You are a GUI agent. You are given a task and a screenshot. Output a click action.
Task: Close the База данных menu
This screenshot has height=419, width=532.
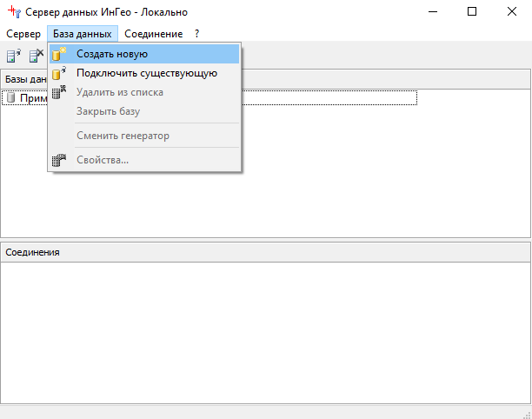(x=83, y=34)
